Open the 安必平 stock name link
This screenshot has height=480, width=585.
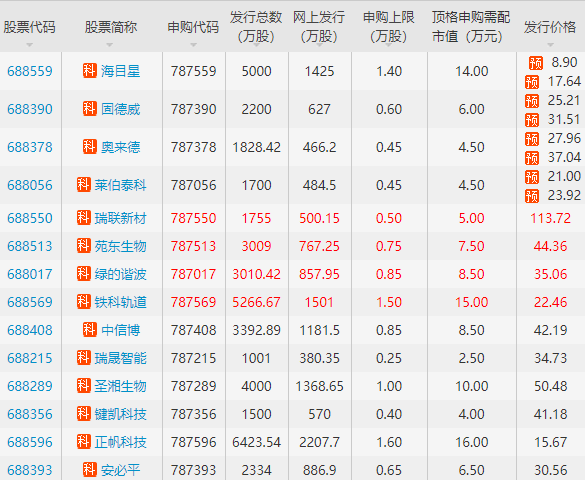121,470
